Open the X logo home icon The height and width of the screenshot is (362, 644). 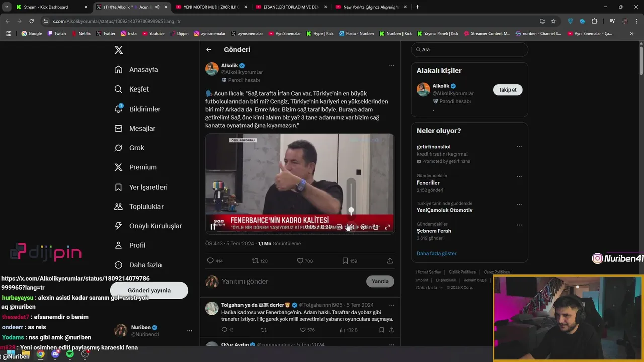click(118, 50)
